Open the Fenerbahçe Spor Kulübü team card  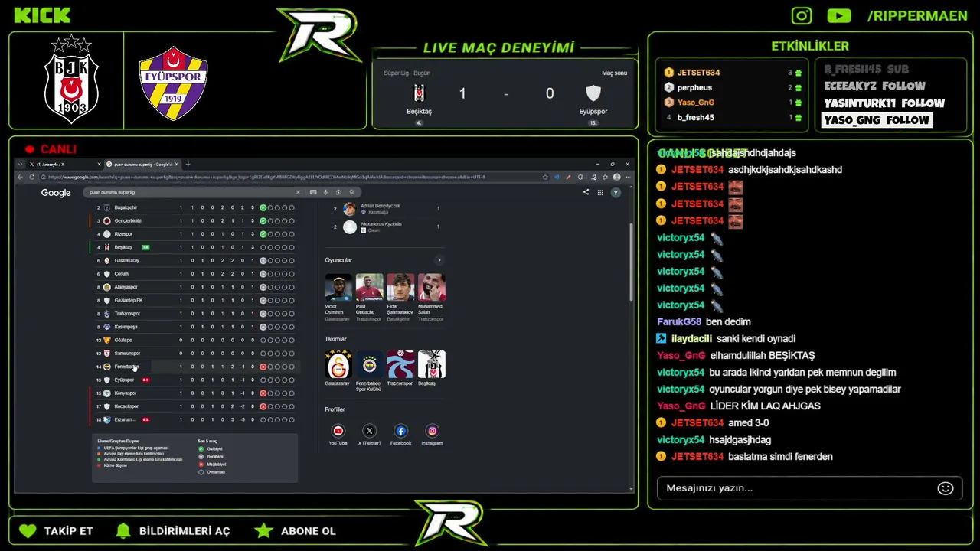pyautogui.click(x=370, y=371)
